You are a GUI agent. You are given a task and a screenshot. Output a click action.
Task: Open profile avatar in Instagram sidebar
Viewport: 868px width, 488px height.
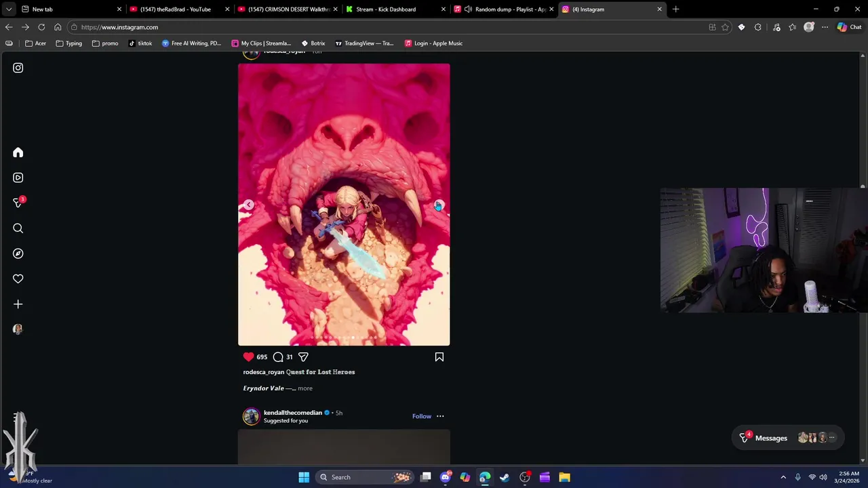[x=18, y=329]
